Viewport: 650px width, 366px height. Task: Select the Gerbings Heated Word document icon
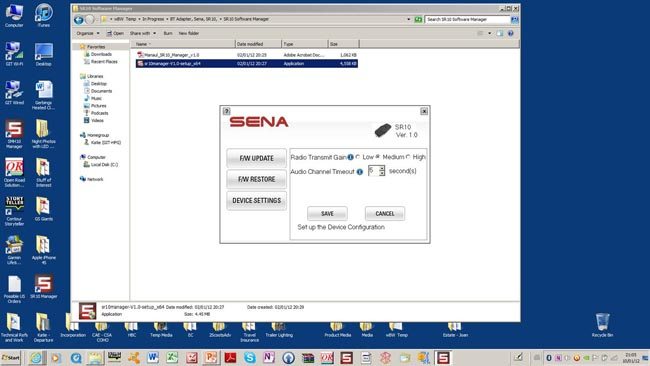pos(44,95)
